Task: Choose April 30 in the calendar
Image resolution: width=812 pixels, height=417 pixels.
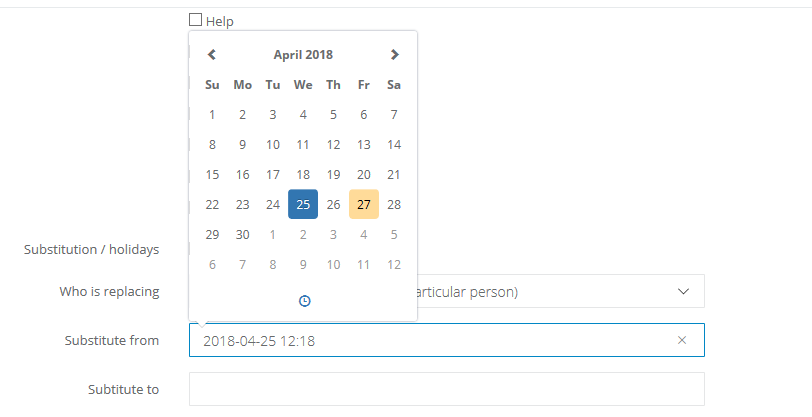Action: [243, 235]
